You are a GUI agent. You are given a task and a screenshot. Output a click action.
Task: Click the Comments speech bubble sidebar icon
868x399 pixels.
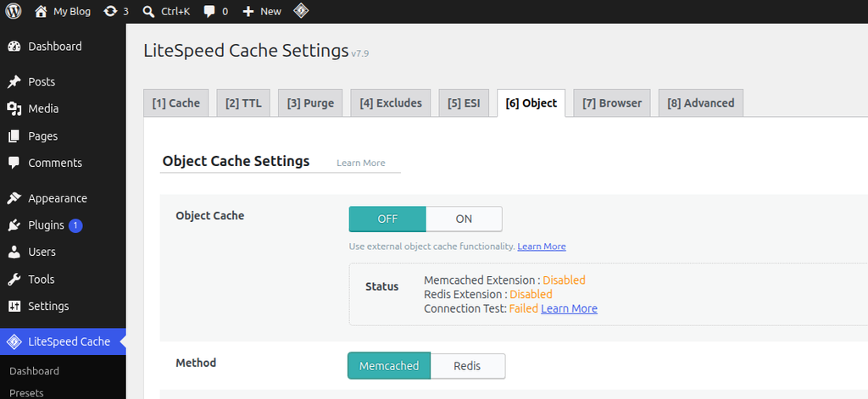point(14,163)
